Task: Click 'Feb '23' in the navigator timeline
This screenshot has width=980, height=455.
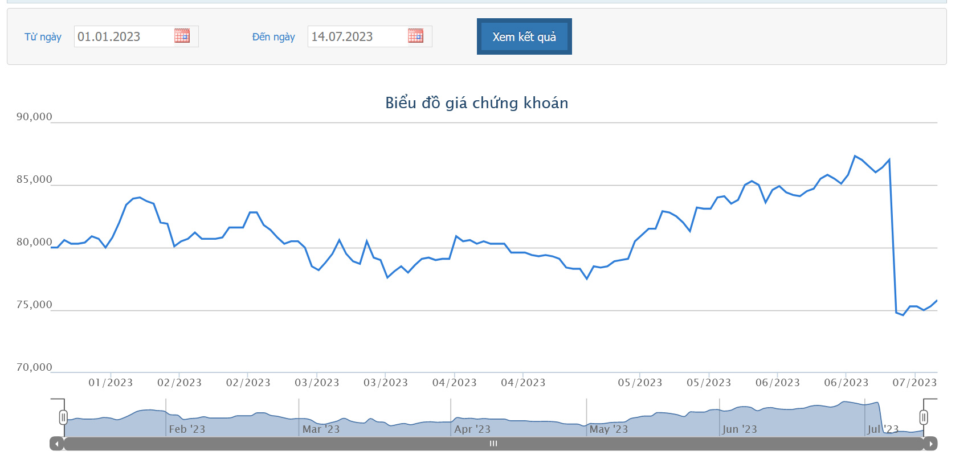Action: 187,429
